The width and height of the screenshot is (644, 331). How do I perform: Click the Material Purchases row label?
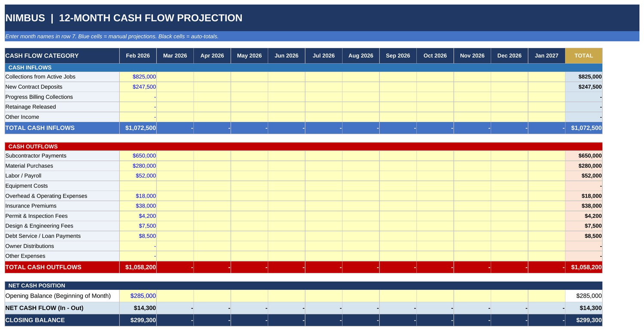(x=29, y=166)
